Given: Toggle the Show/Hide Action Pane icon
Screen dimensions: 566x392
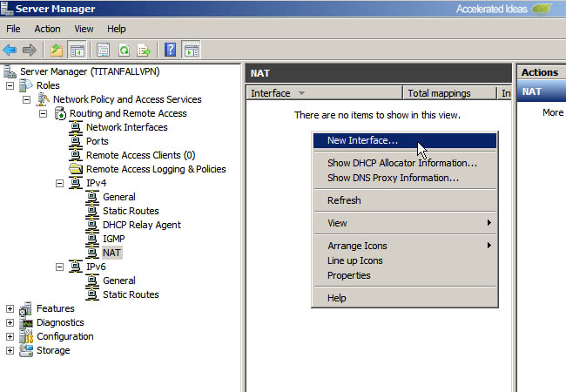Looking at the screenshot, I should point(191,51).
